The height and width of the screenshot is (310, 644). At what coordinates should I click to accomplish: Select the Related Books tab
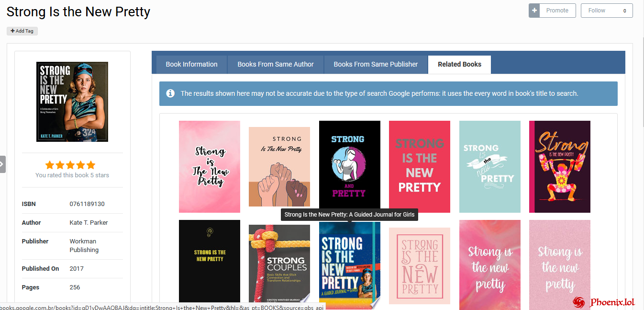459,64
